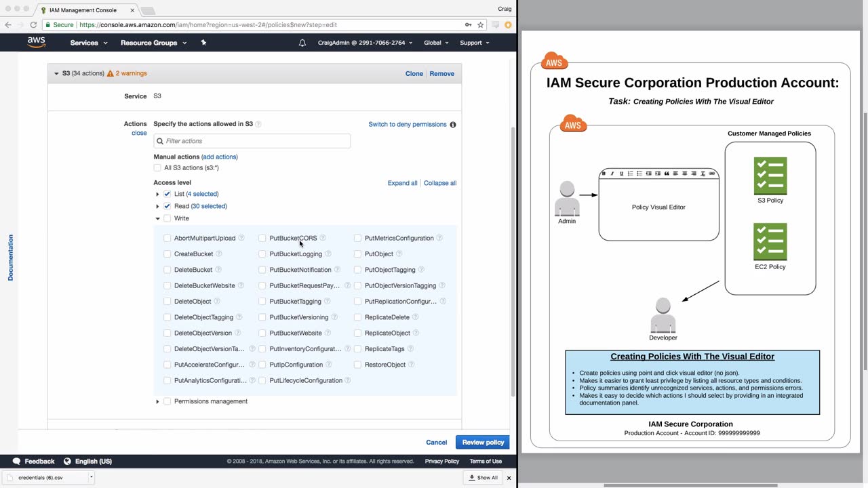Click the EC2 Policy icon in the diagram window
The height and width of the screenshot is (488, 868).
[770, 242]
